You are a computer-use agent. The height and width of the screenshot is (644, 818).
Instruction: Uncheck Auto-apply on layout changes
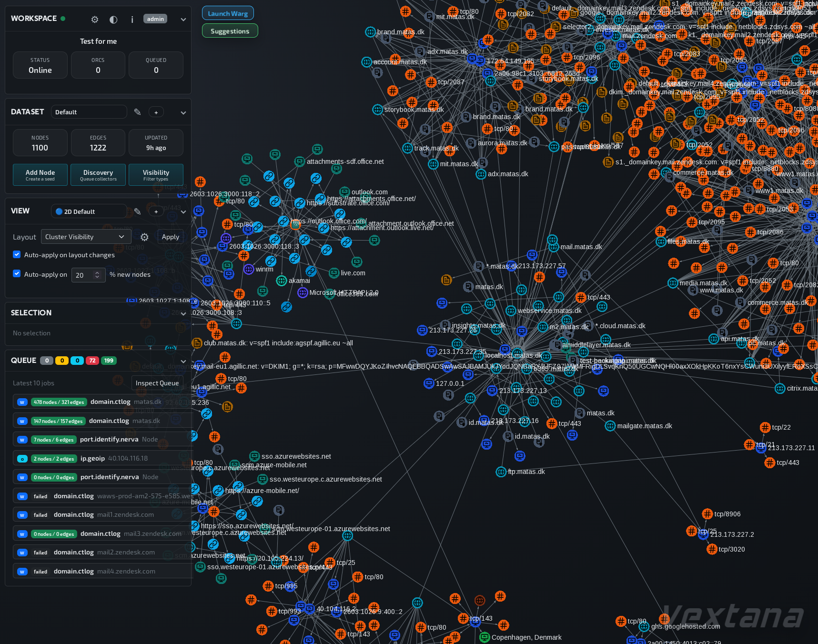point(17,254)
